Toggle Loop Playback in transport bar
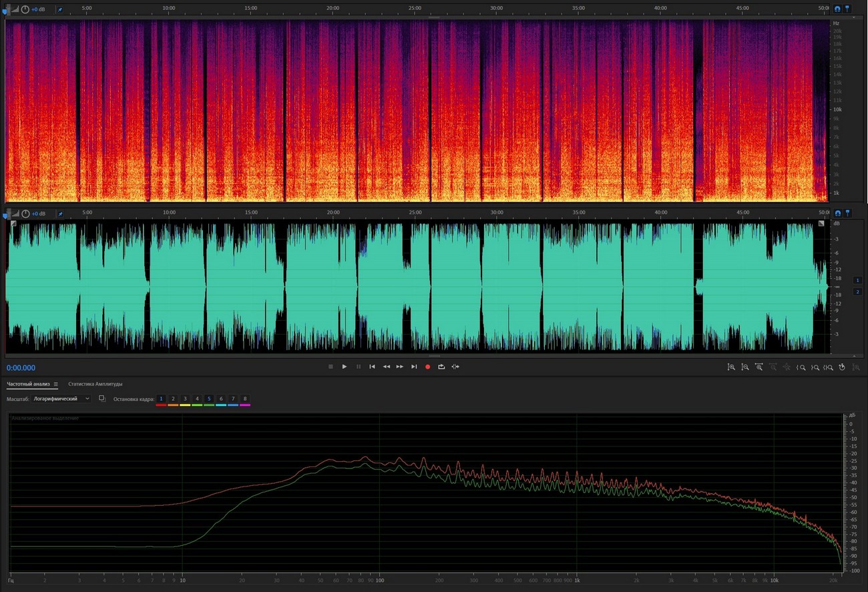Viewport: 868px width, 592px height. coord(441,367)
